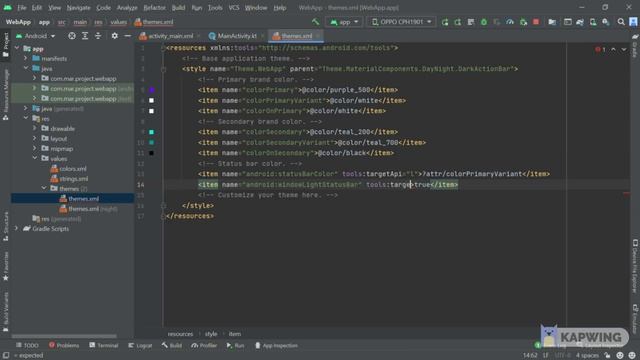
Task: Expand the layout folder
Action: tap(35, 139)
